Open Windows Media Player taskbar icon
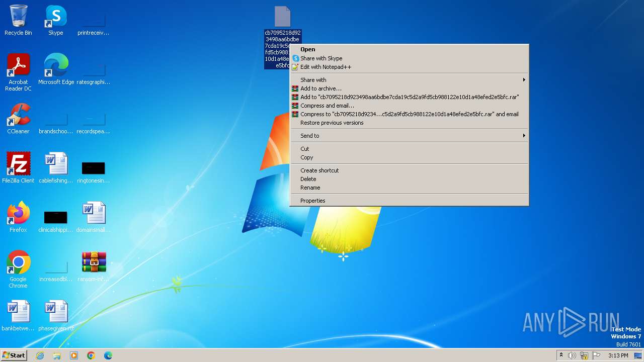644x362 pixels. pos(74,355)
